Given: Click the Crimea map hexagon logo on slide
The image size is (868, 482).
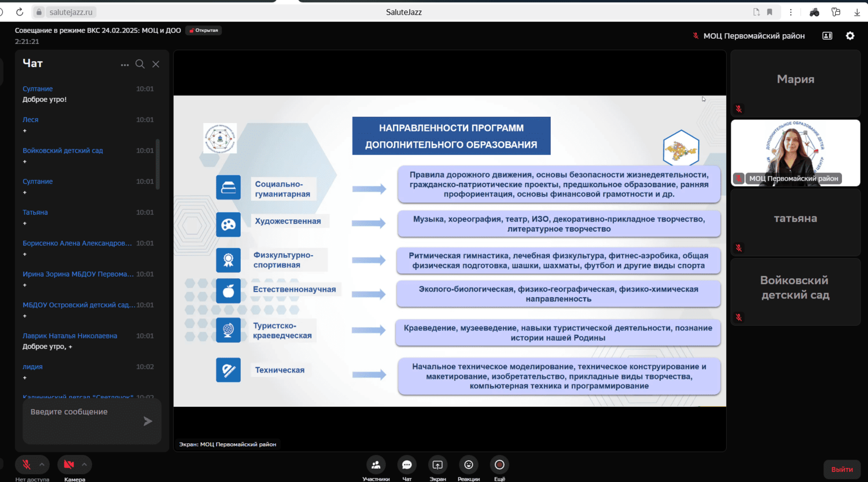Looking at the screenshot, I should 681,149.
